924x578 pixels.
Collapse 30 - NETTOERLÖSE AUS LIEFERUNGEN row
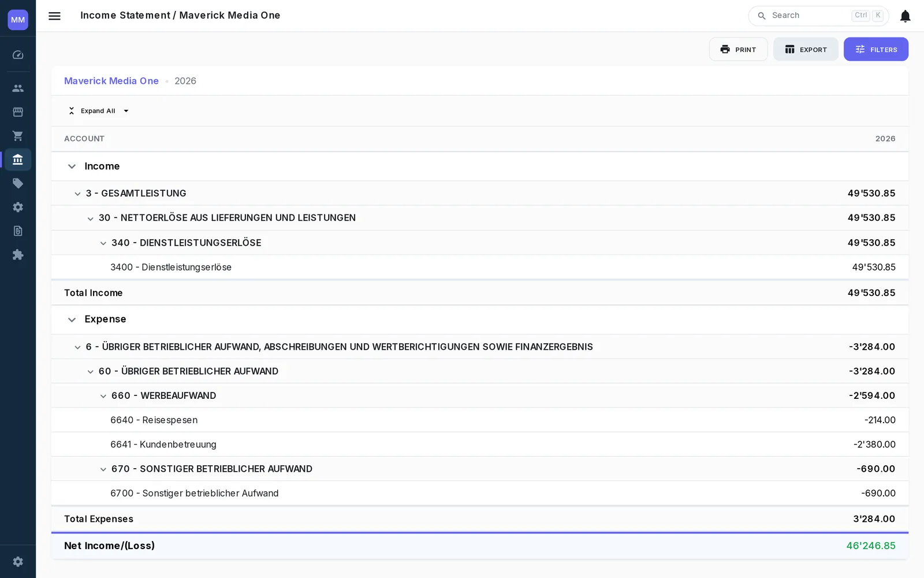(90, 218)
